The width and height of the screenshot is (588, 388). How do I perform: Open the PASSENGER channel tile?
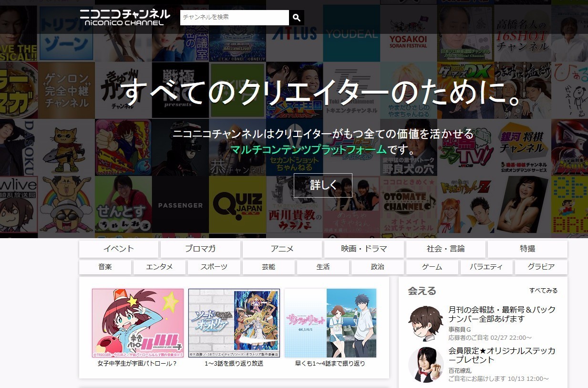180,205
